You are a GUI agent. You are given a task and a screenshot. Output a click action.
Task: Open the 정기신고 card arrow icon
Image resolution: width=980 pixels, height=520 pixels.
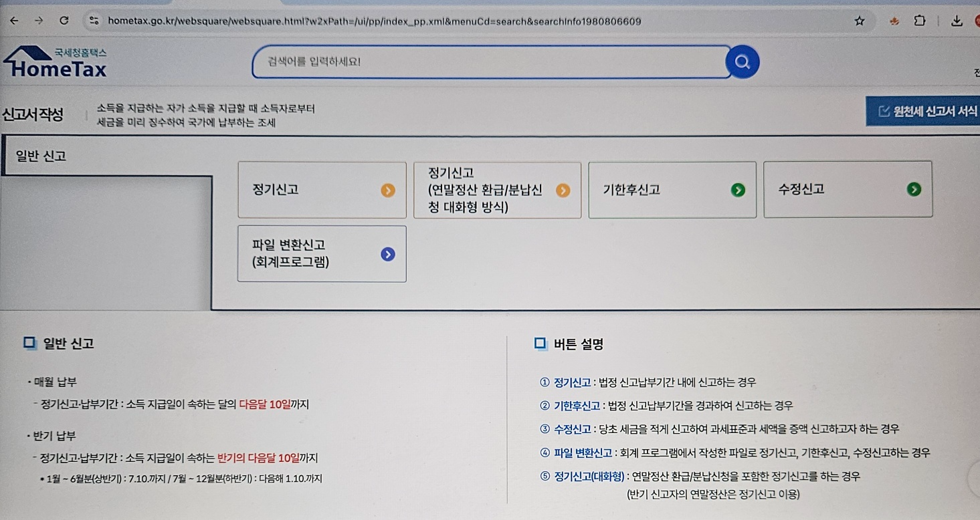click(387, 189)
